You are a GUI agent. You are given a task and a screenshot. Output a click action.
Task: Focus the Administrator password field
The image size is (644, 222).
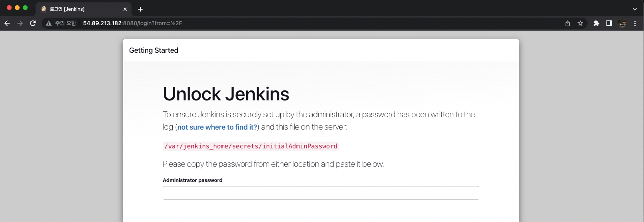click(x=321, y=193)
